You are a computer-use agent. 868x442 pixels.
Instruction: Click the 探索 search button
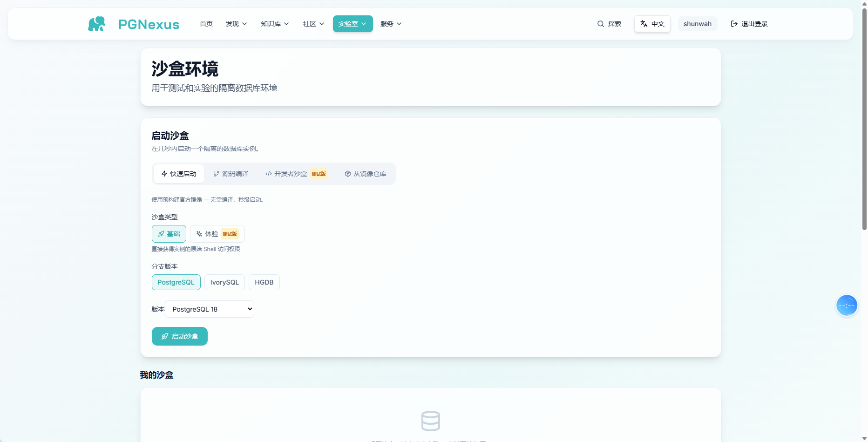click(609, 24)
